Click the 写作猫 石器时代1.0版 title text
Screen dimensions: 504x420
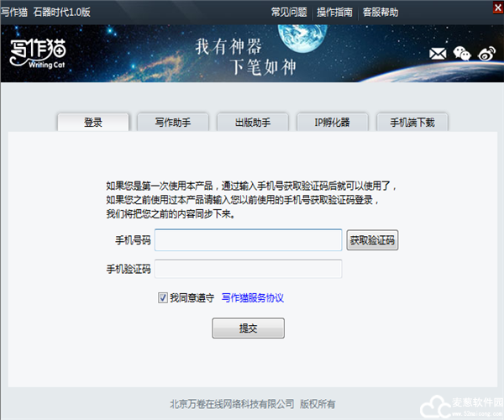pyautogui.click(x=45, y=13)
